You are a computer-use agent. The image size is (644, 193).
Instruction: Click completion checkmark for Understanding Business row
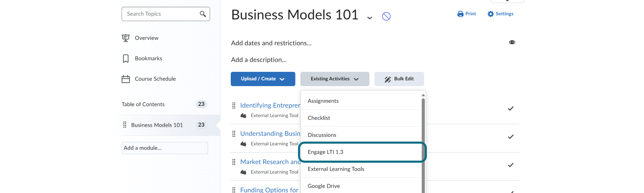[x=510, y=137]
